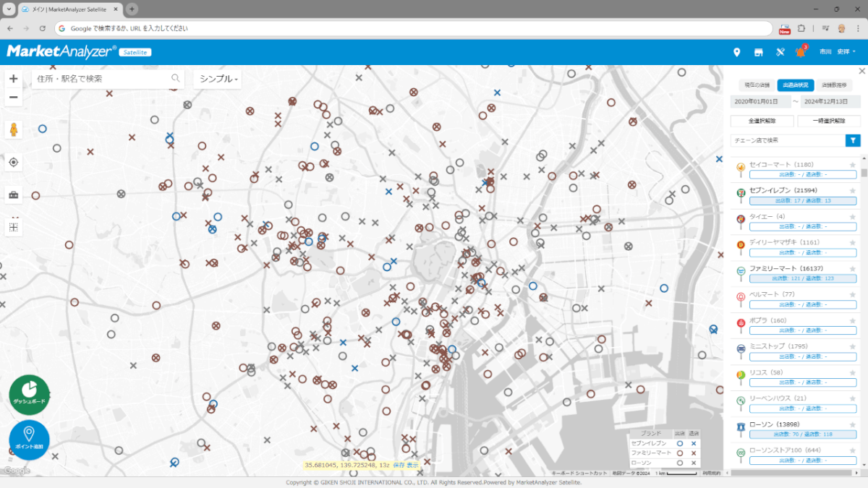Click the 一時選択解除 button

(829, 121)
